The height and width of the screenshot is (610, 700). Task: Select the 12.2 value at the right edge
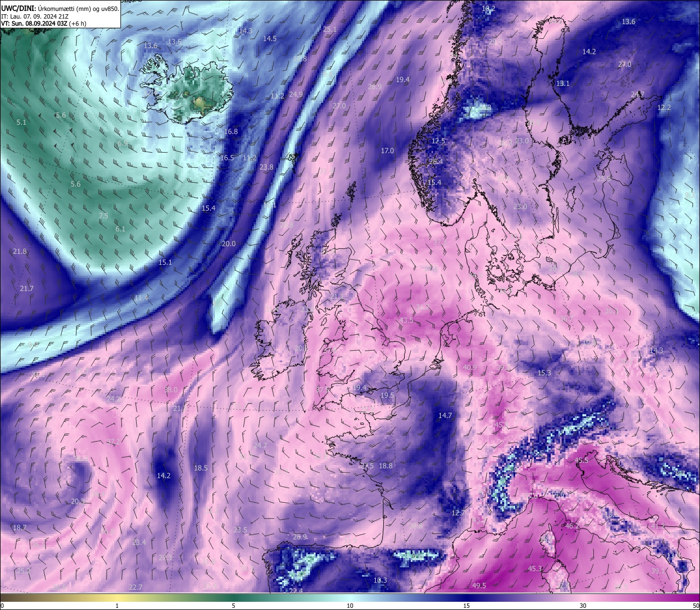tap(664, 108)
